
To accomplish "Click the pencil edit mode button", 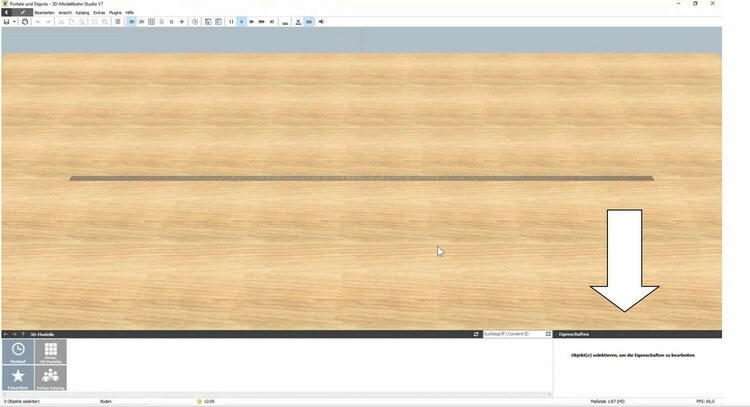I will coord(22,12).
